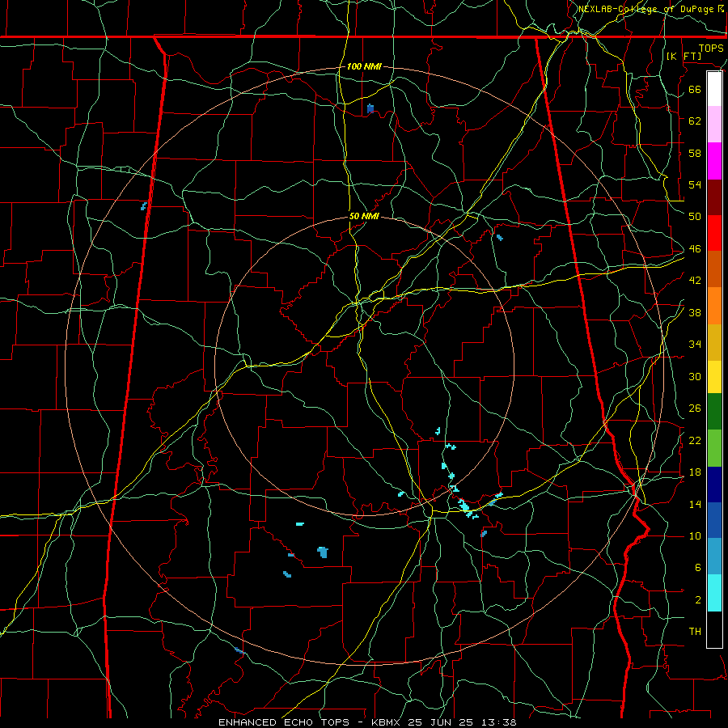Click the legend value "50"
This screenshot has height=728, width=728.
695,216
